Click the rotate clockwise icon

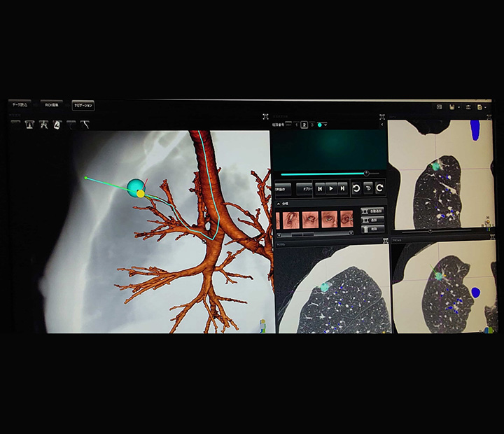[x=379, y=188]
